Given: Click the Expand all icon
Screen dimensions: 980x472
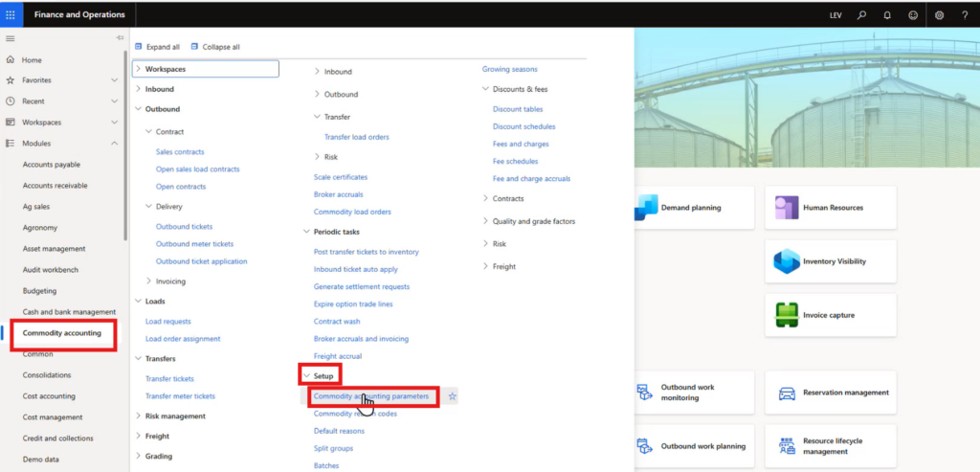Looking at the screenshot, I should coord(139,47).
